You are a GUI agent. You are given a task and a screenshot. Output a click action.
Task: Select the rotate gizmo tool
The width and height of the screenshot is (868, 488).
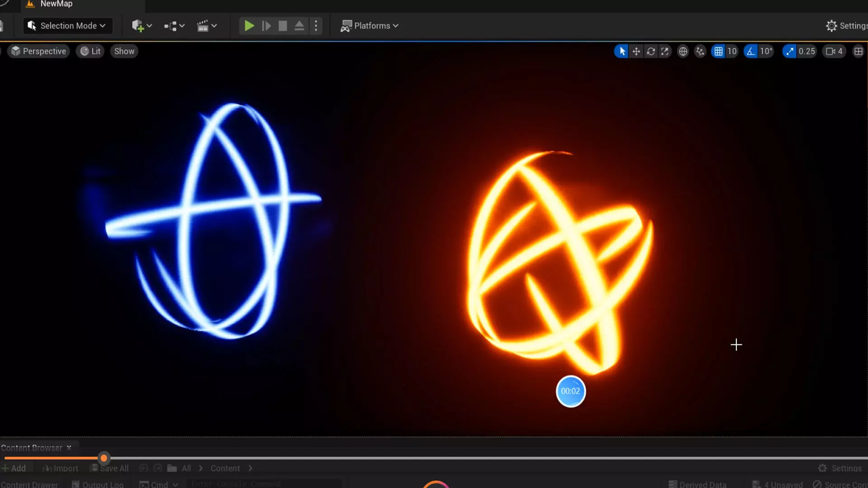point(651,52)
